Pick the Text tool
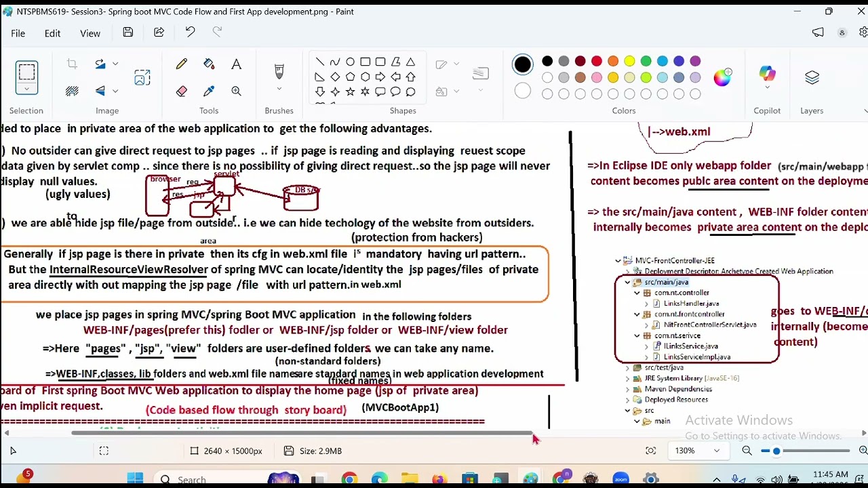Image resolution: width=868 pixels, height=488 pixels. click(x=236, y=64)
